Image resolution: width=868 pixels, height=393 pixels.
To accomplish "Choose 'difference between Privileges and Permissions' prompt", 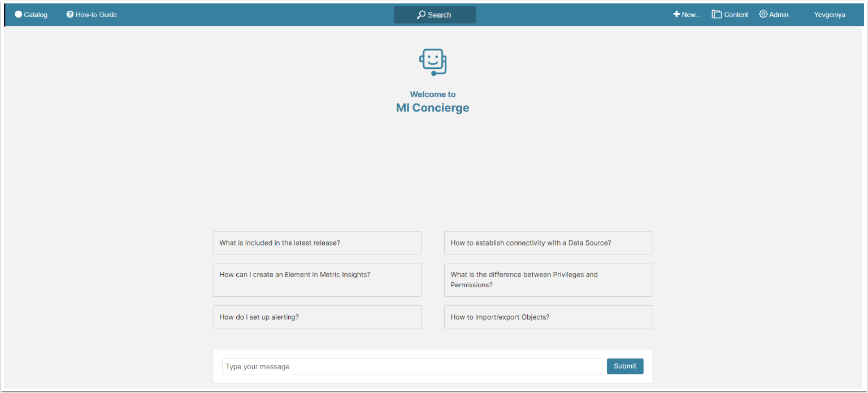I will pos(548,280).
